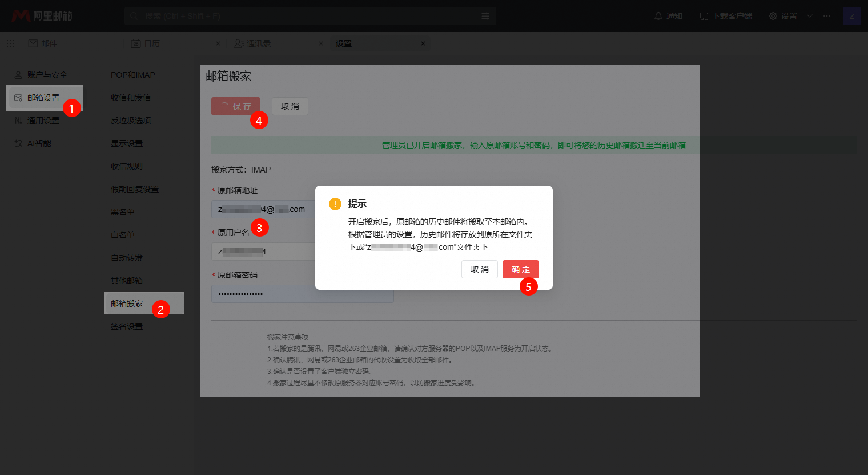Open the settings gear icon in header
Viewport: 868px width, 475px height.
click(x=773, y=16)
